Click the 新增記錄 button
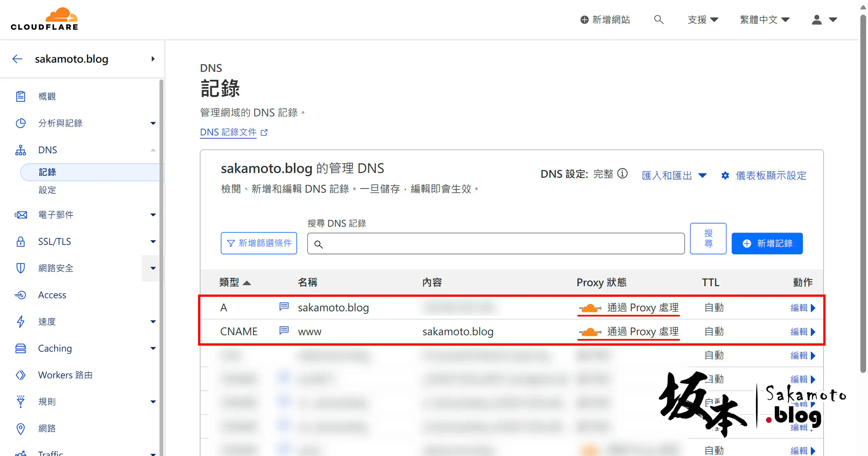 click(x=767, y=243)
